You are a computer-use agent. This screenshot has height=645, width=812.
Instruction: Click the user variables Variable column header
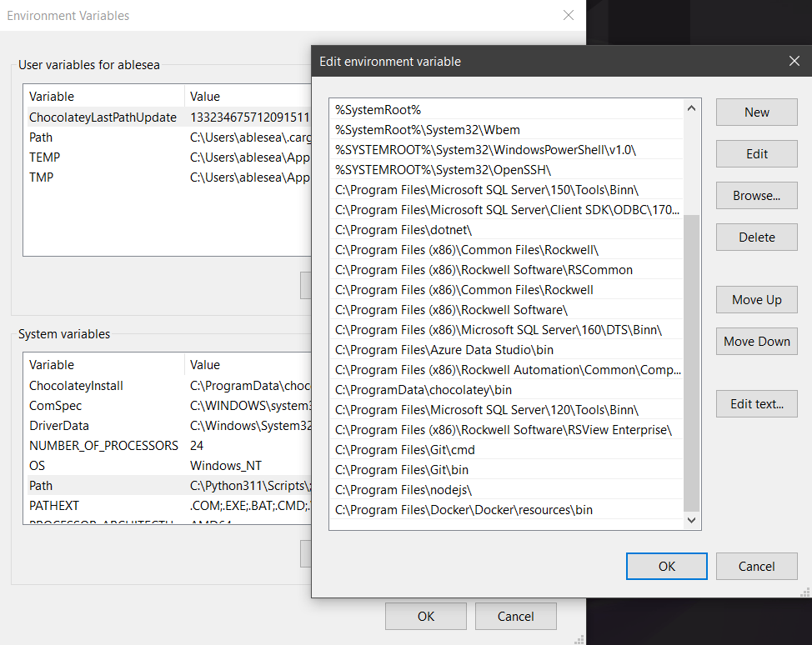coord(104,97)
